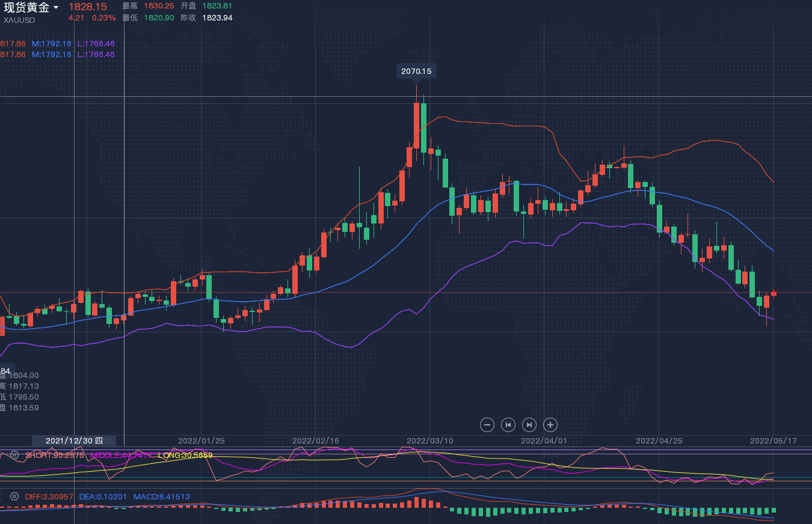Click the skip-to-next arrow chart button
This screenshot has width=812, height=524.
(x=529, y=425)
